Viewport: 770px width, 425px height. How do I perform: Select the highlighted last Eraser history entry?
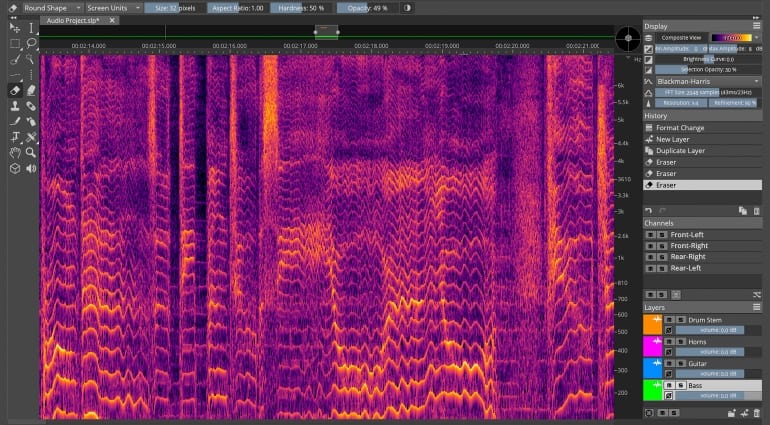(x=703, y=185)
